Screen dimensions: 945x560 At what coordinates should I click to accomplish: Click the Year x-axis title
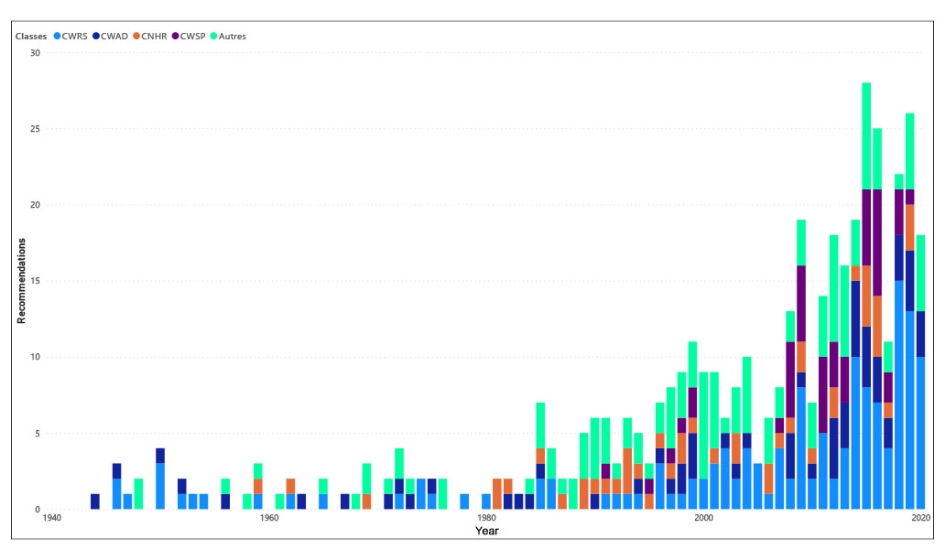coord(486,531)
